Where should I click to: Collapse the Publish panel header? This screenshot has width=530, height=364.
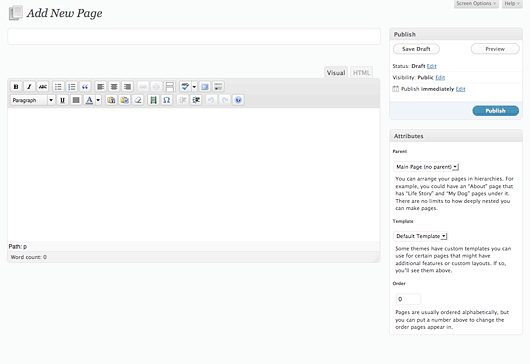pos(456,34)
